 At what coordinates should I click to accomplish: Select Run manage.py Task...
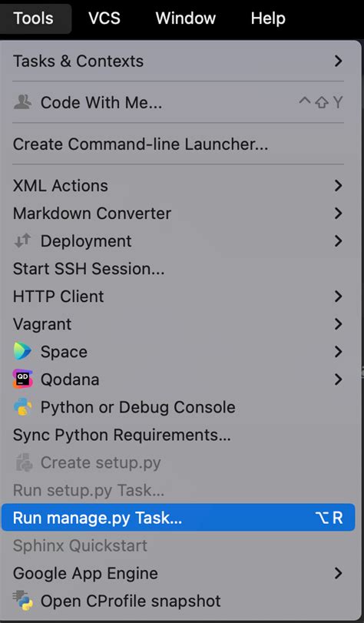tap(178, 518)
